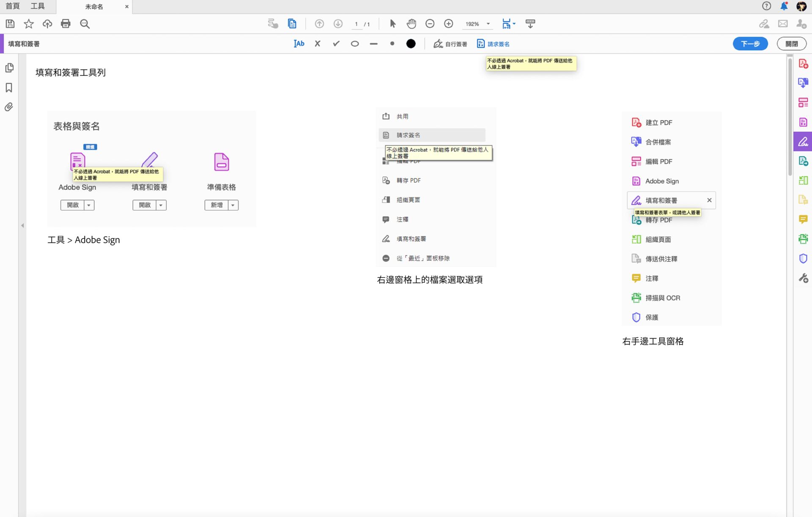Select the checkmark fill tool
The height and width of the screenshot is (517, 812).
coord(336,44)
